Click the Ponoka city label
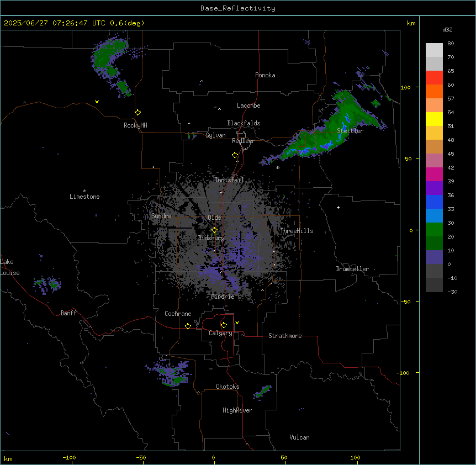The height and width of the screenshot is (465, 476). [x=265, y=75]
